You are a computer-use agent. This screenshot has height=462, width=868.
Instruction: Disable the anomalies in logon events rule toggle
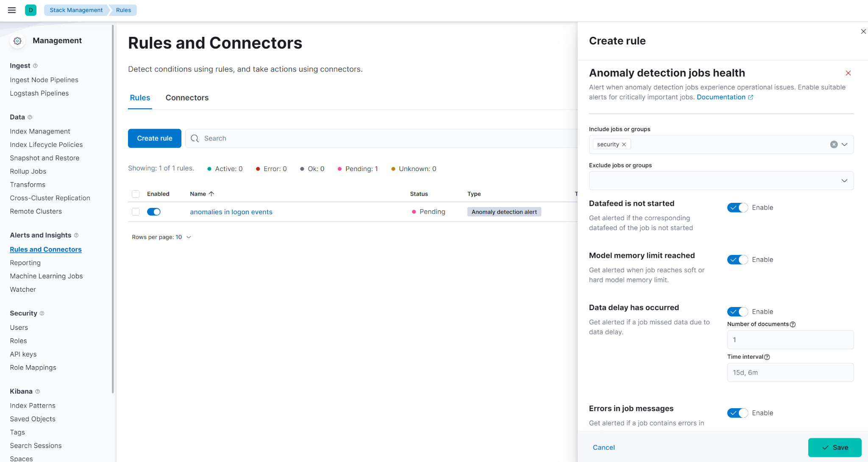coord(153,212)
